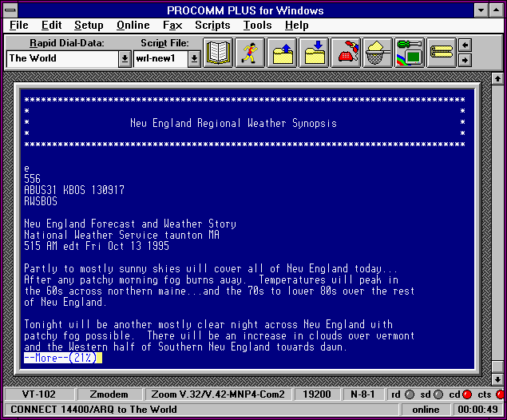Screen dimensions: 507x420
Task: Click the Zoom V.32/V.42 modem status field
Action: tap(218, 394)
